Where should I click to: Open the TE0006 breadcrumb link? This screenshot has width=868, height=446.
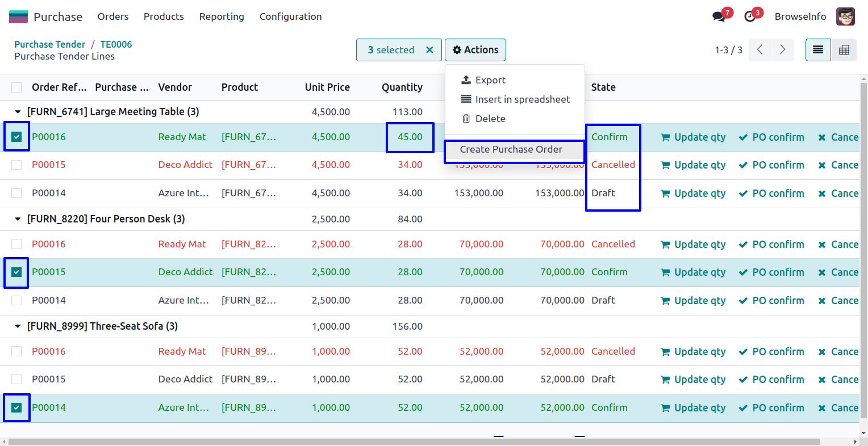[x=116, y=44]
